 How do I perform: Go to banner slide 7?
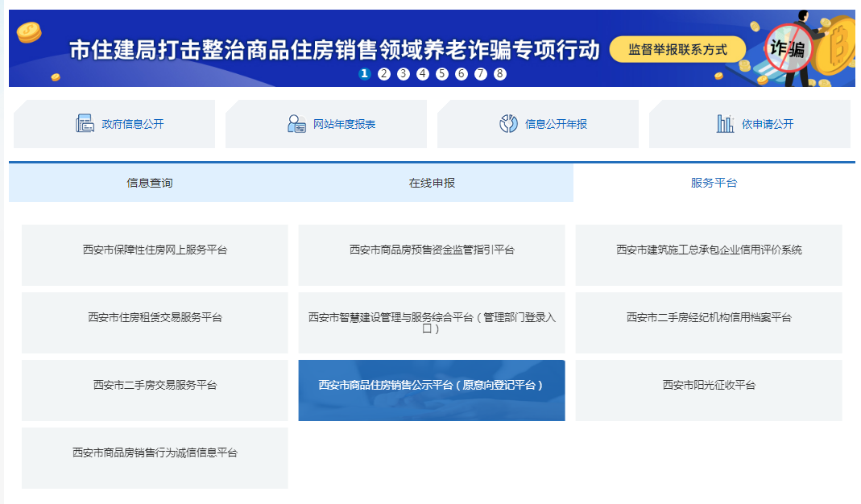481,73
